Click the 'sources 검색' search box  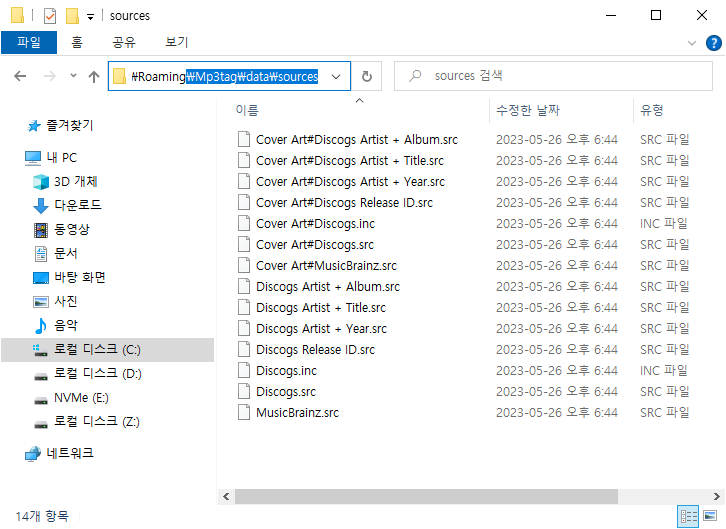pos(553,76)
